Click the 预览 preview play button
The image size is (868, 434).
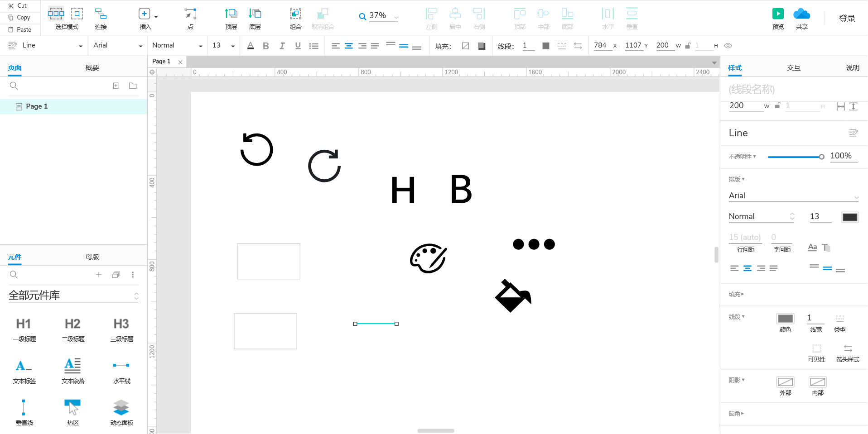pos(778,14)
